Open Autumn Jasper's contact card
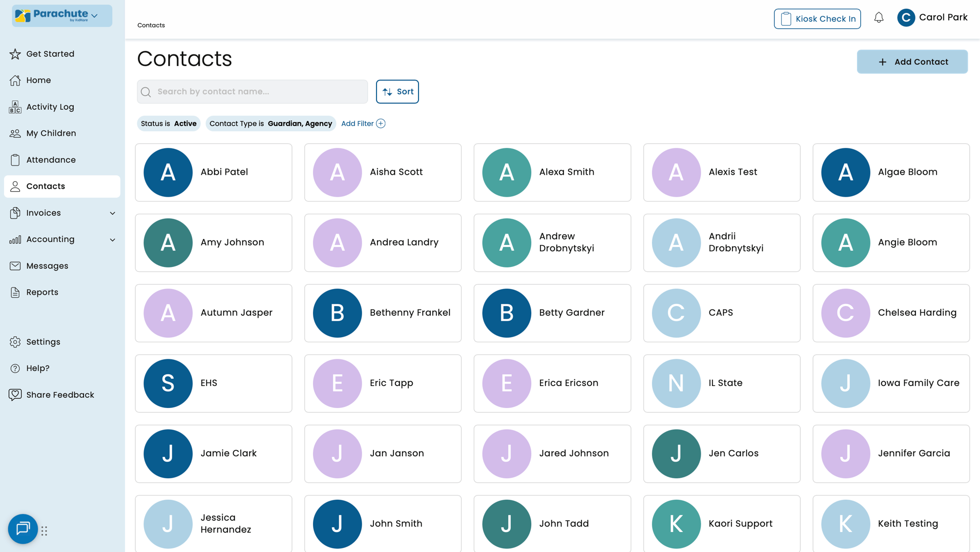Screen dimensions: 980x552 pyautogui.click(x=213, y=313)
